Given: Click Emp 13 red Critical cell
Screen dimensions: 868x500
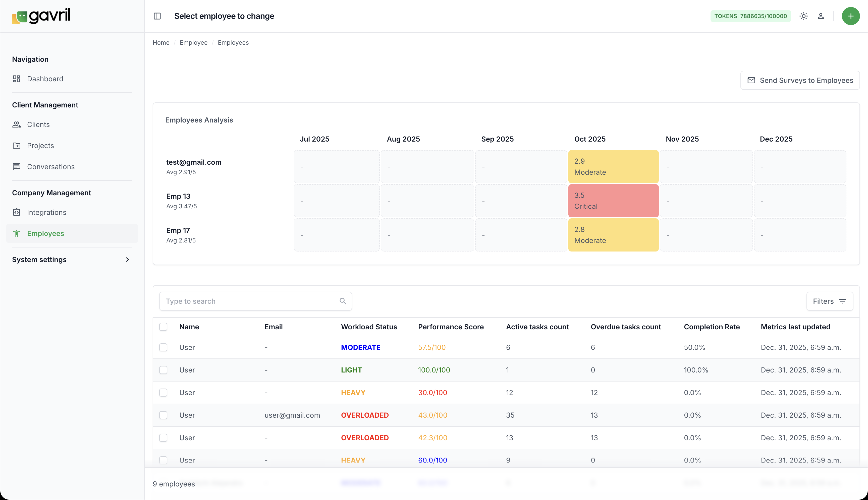Looking at the screenshot, I should (x=613, y=201).
